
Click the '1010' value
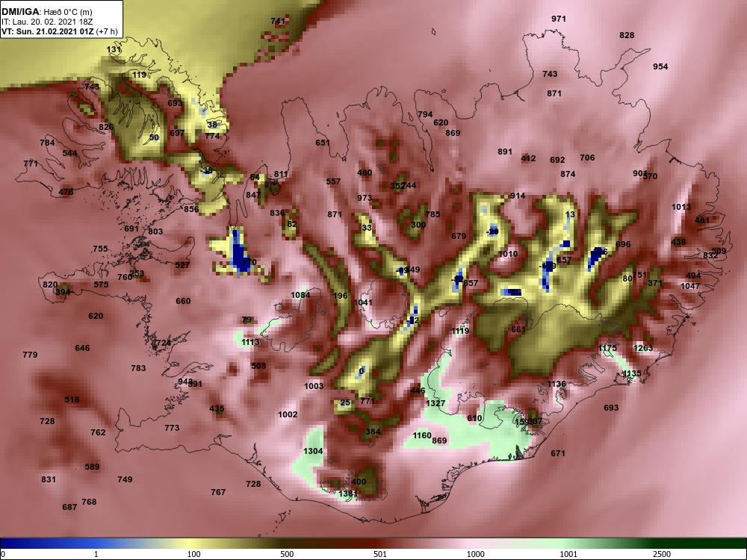click(508, 254)
